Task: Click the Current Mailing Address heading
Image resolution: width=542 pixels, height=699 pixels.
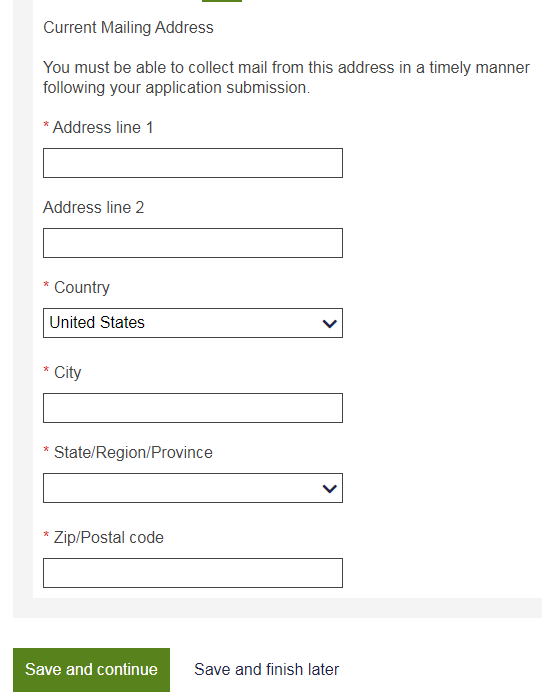Action: (x=128, y=28)
